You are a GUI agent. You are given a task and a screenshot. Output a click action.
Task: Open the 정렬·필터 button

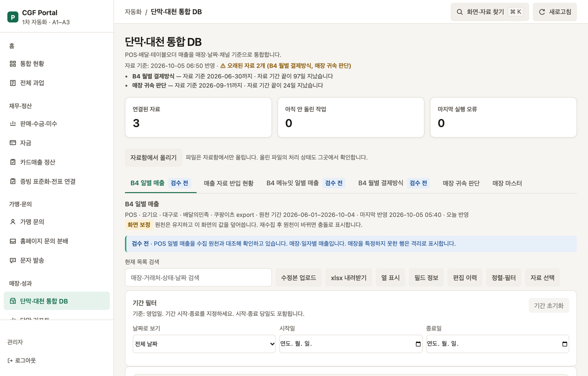(504, 278)
